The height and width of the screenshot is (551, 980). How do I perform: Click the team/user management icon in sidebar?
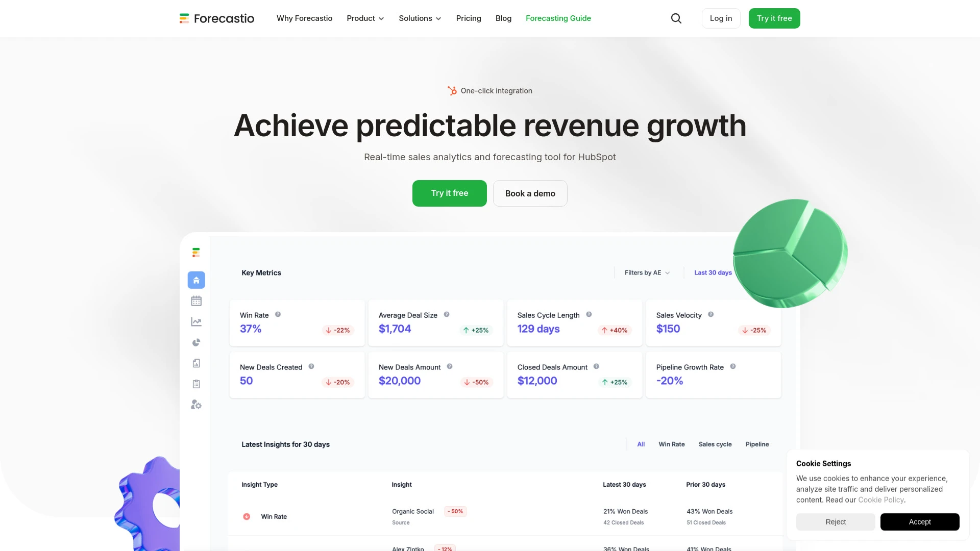pyautogui.click(x=196, y=405)
